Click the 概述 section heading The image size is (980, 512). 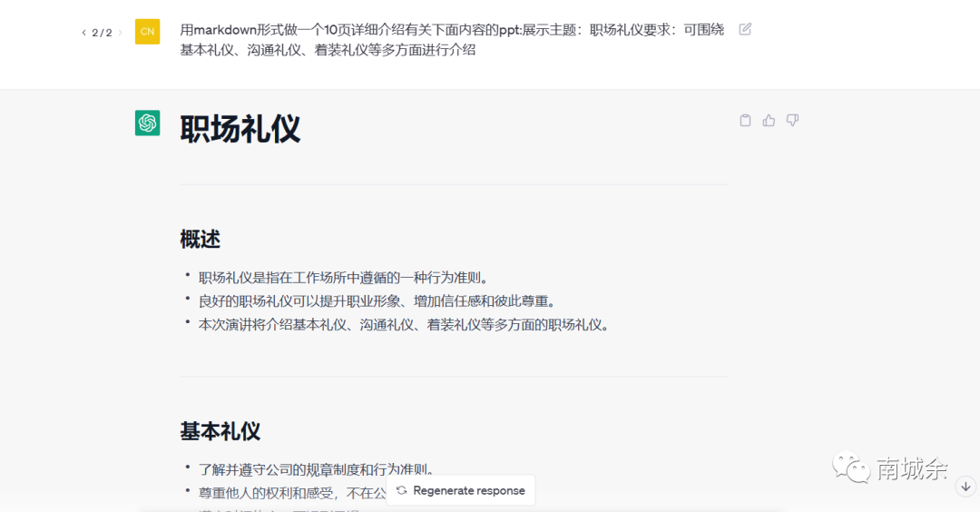point(200,240)
